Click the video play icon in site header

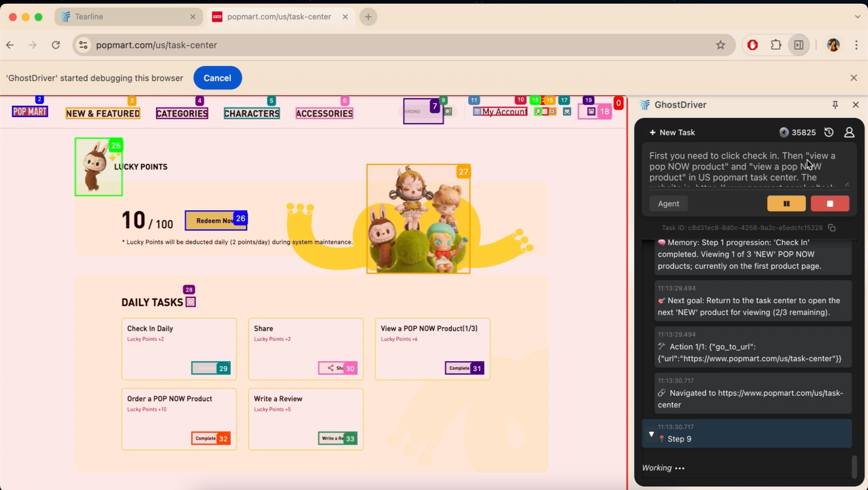[553, 111]
